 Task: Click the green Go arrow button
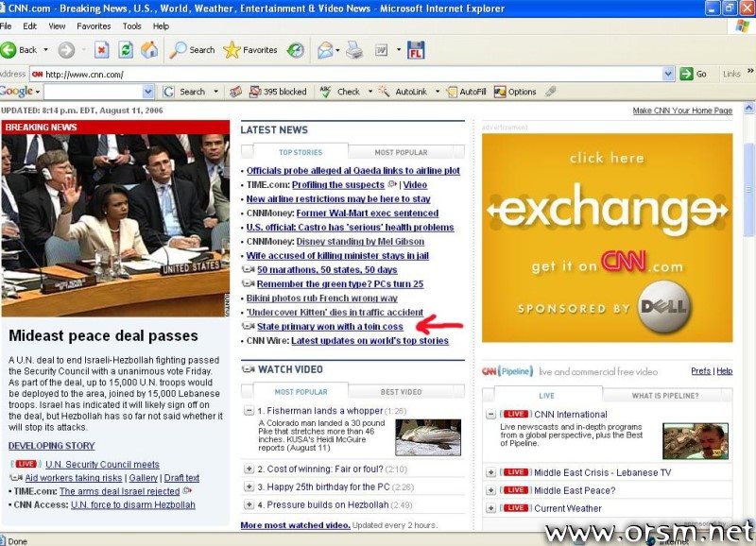(x=694, y=74)
